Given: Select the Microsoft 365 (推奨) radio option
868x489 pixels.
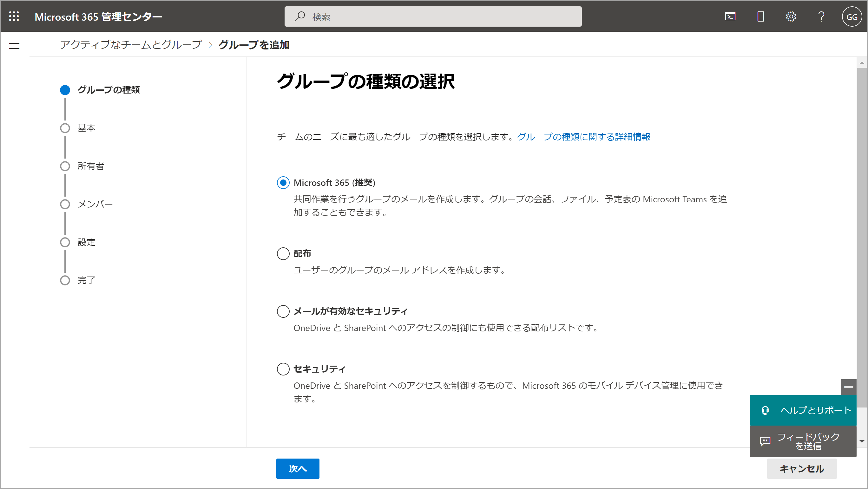Looking at the screenshot, I should (x=283, y=183).
